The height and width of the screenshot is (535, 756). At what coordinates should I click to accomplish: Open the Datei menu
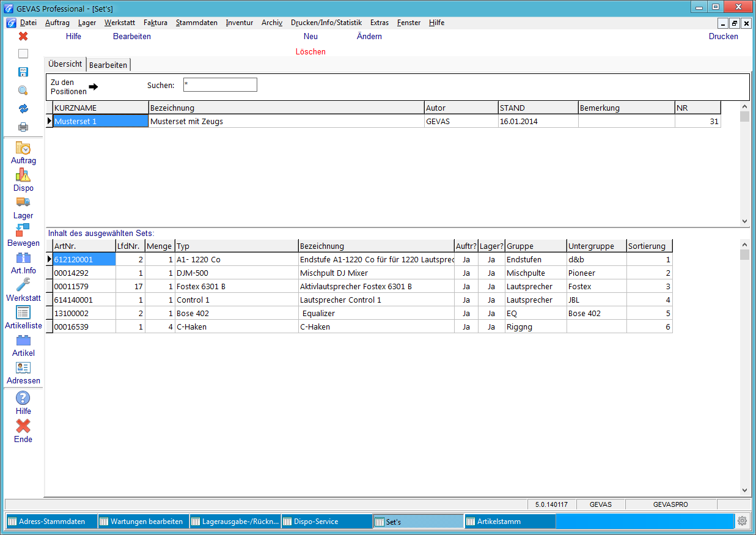tap(28, 23)
